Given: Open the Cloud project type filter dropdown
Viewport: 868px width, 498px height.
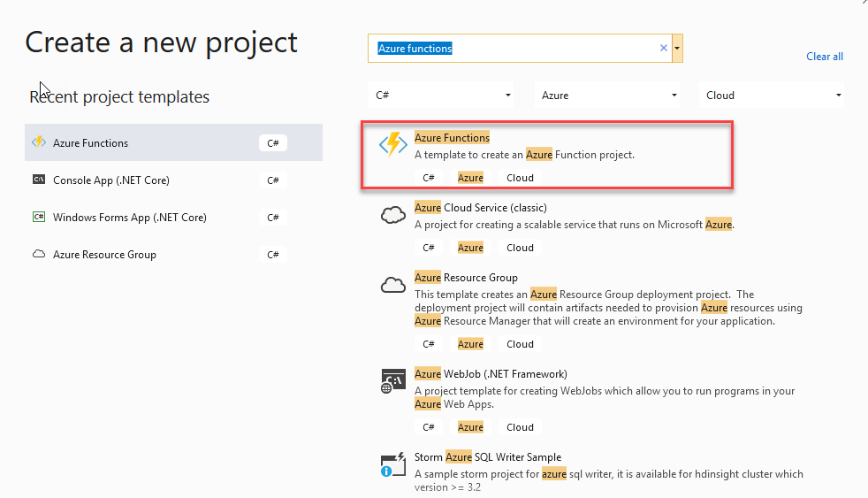Looking at the screenshot, I should click(772, 96).
